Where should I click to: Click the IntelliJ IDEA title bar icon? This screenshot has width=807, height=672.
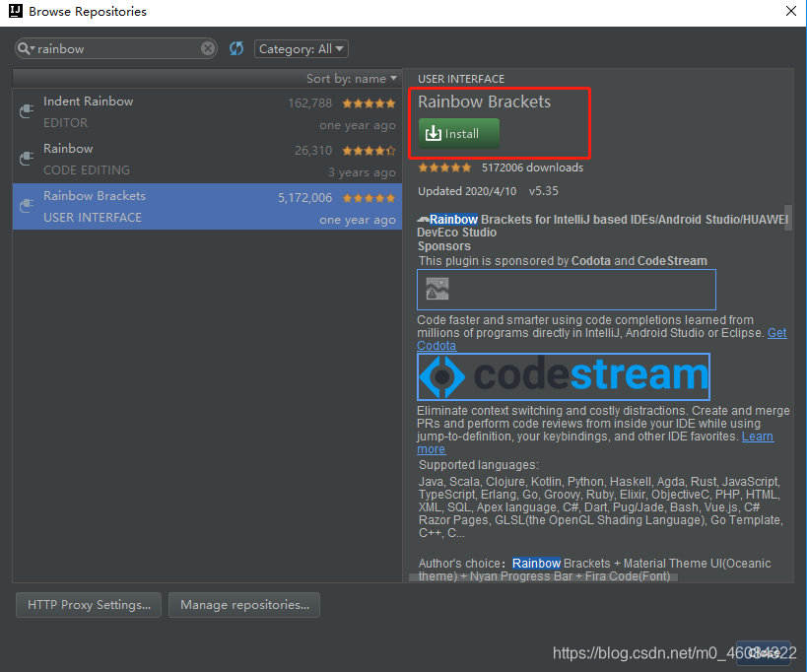pyautogui.click(x=16, y=11)
